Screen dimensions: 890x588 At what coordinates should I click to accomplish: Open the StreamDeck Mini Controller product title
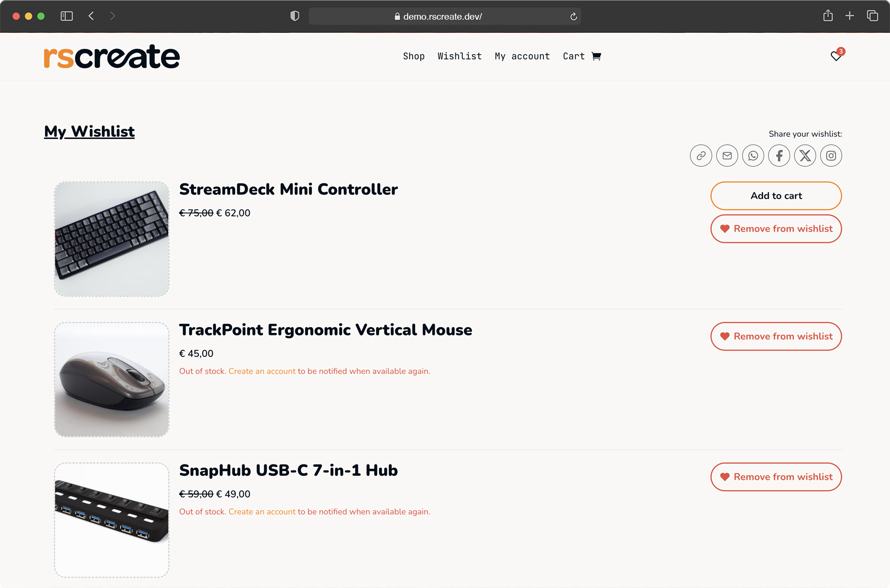(x=289, y=190)
